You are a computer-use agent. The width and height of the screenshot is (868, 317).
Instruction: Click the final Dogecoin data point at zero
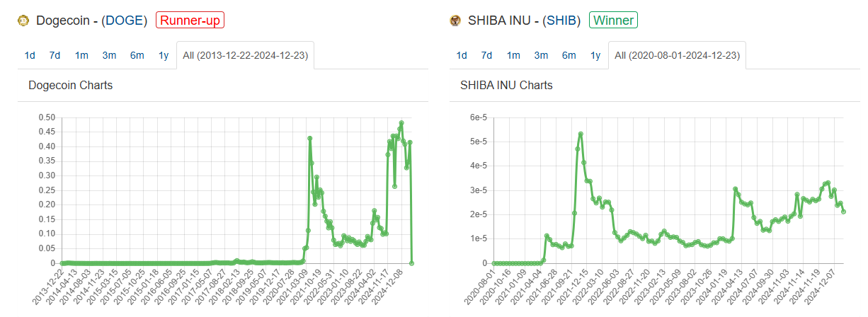(412, 263)
